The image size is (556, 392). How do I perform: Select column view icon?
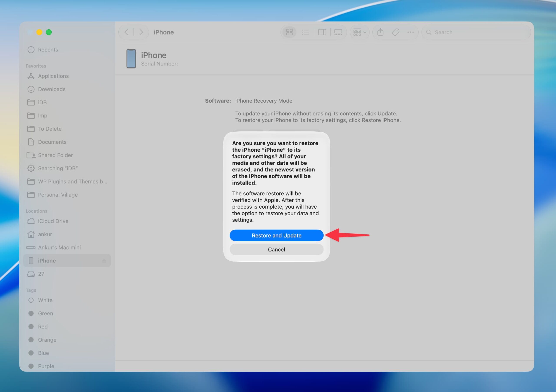(322, 32)
